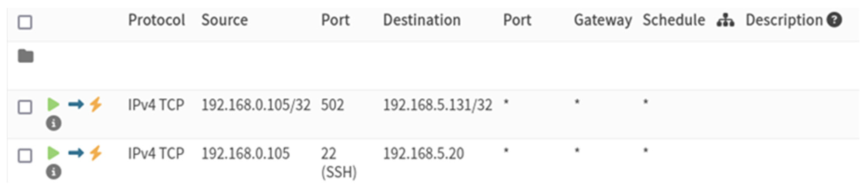Check the 192.168.5.131/32 rule checkbox

[25, 107]
